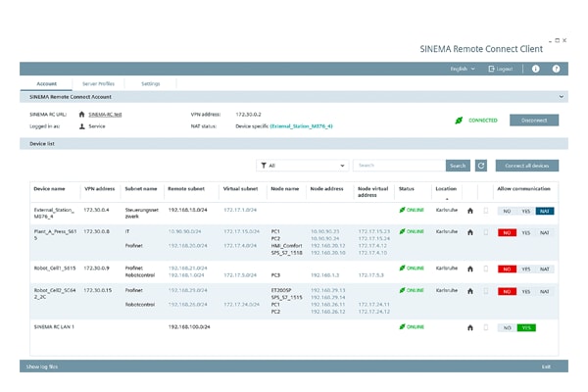Click home icon in Plant_A_Press_S615 row

(x=470, y=232)
